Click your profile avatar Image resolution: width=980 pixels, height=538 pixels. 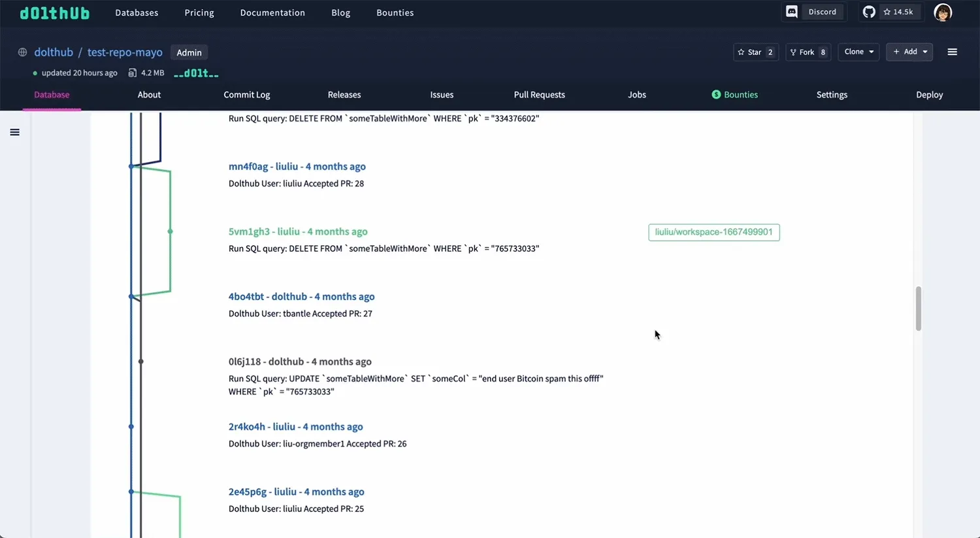point(943,12)
